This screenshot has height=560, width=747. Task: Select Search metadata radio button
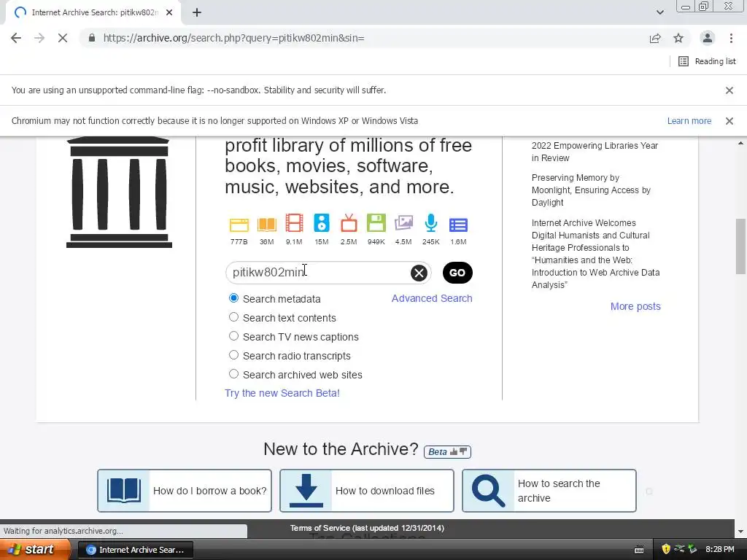[x=233, y=298]
